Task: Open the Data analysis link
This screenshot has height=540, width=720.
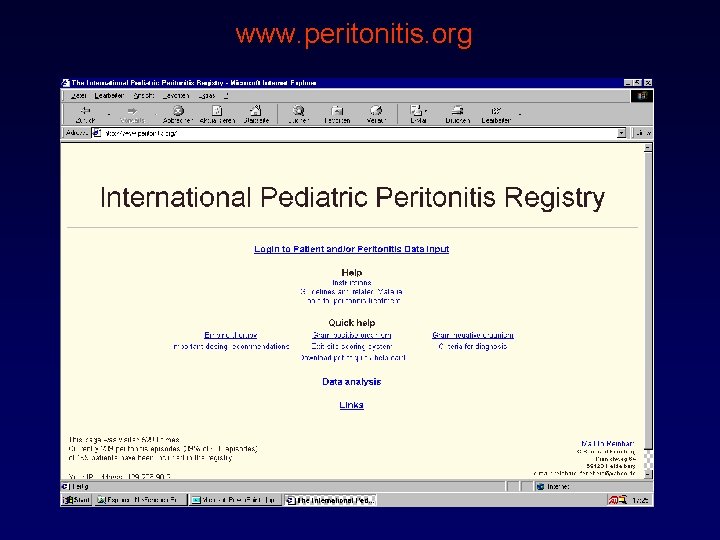Action: [352, 382]
